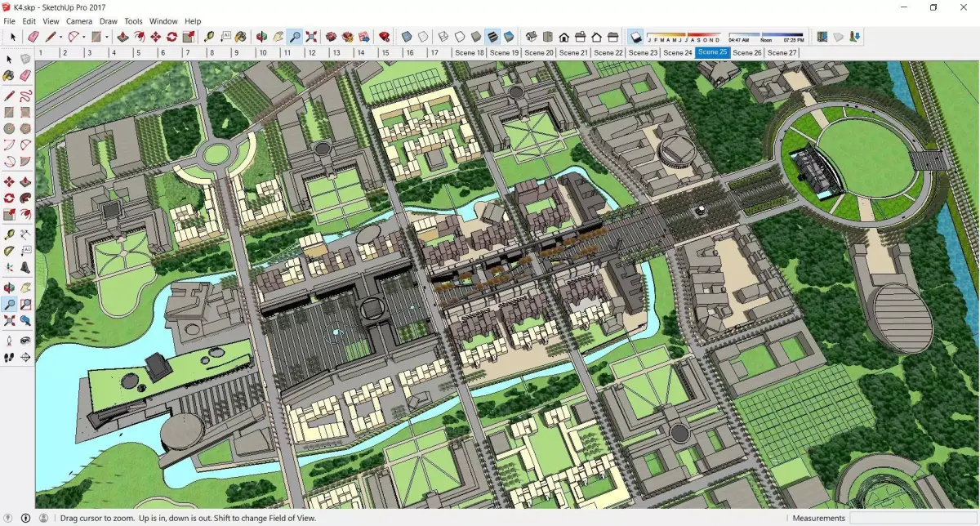The image size is (980, 526).
Task: Activate the Rotate tool in top toolbar
Action: point(171,37)
